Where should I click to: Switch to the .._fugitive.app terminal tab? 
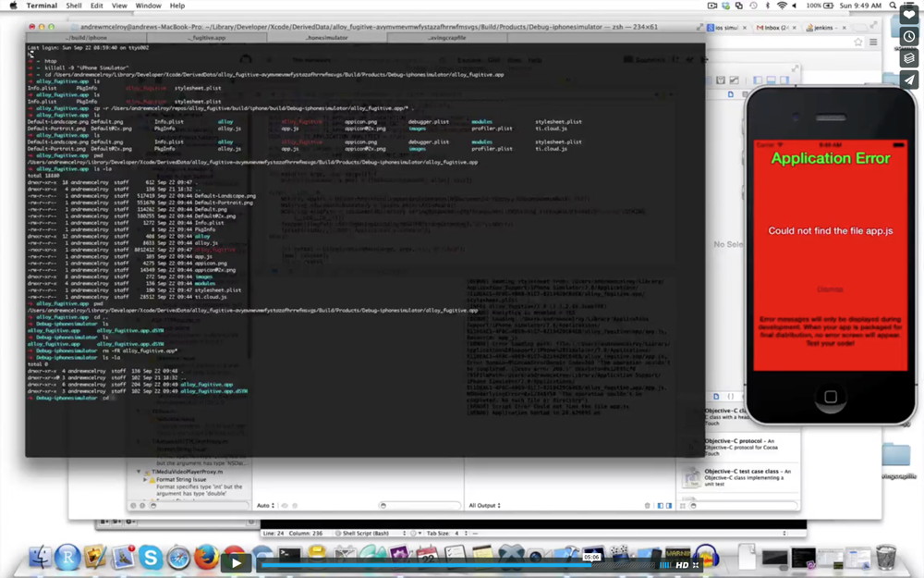[x=207, y=37]
